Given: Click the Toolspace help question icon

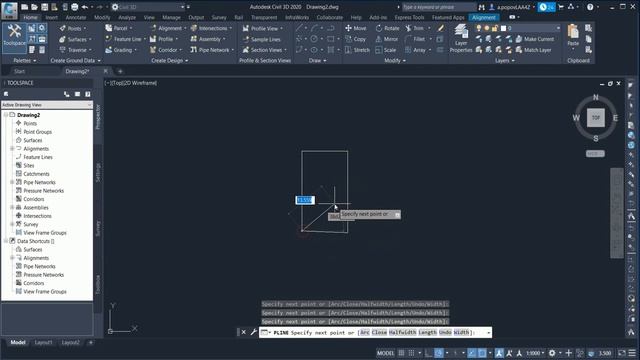Looking at the screenshot, I should click(x=88, y=94).
